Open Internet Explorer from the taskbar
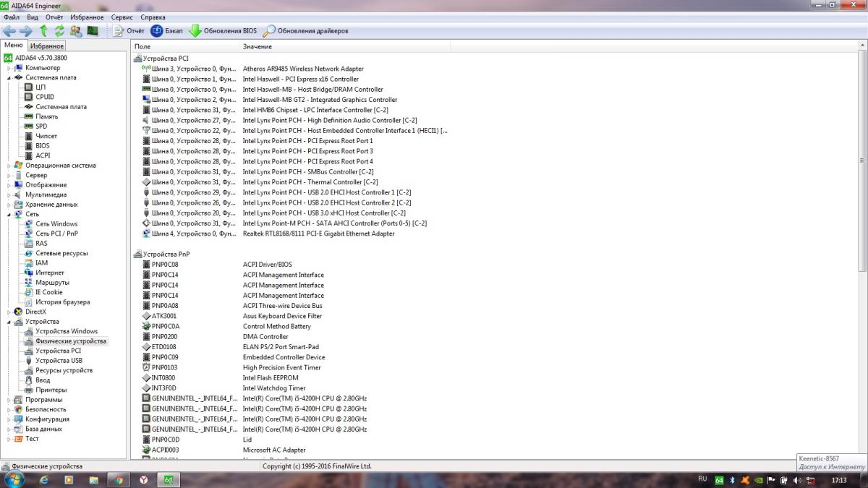Image resolution: width=868 pixels, height=488 pixels. click(x=43, y=479)
